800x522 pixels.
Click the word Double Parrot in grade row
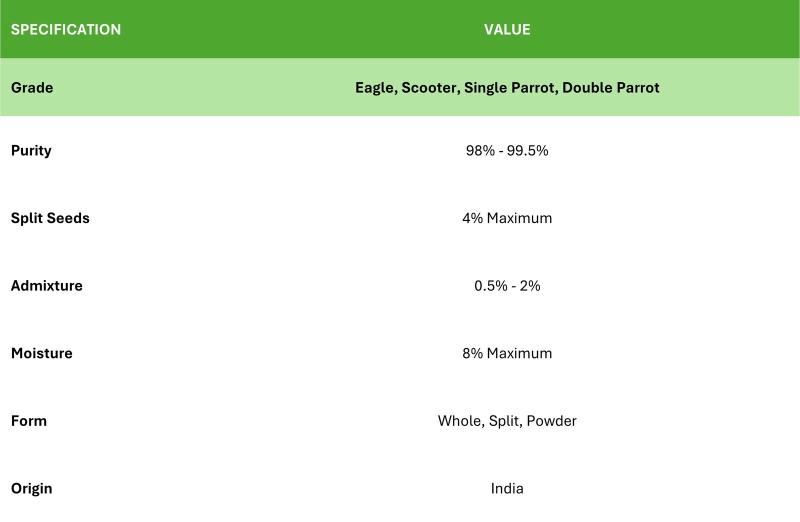611,88
